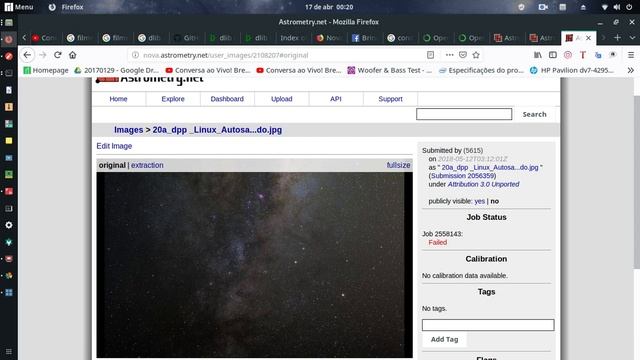Show more bookmarks with the double chevron
The width and height of the screenshot is (640, 360).
tap(631, 70)
